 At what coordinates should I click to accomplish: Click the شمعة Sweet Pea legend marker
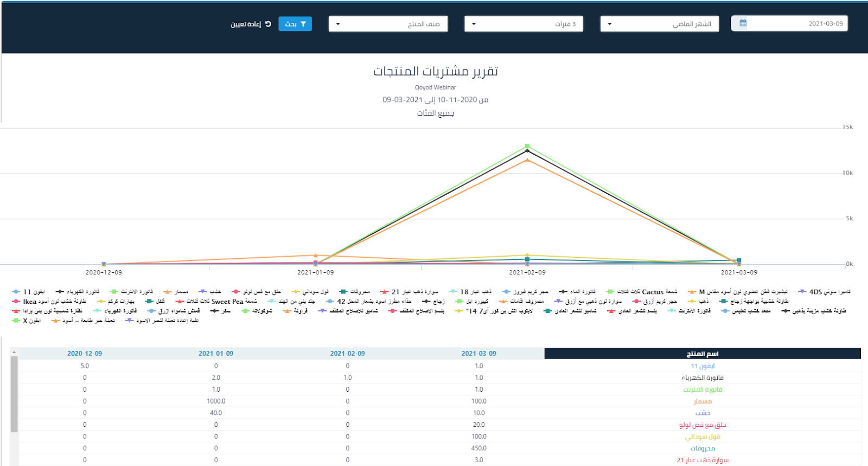(x=180, y=302)
